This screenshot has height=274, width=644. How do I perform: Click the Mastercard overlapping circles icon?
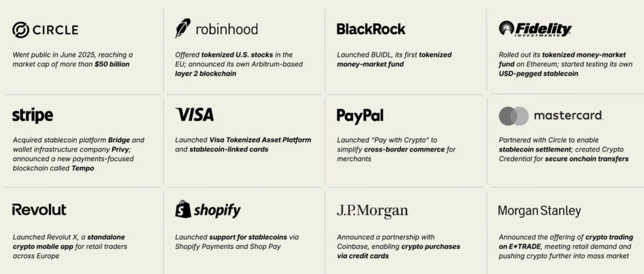pyautogui.click(x=513, y=116)
